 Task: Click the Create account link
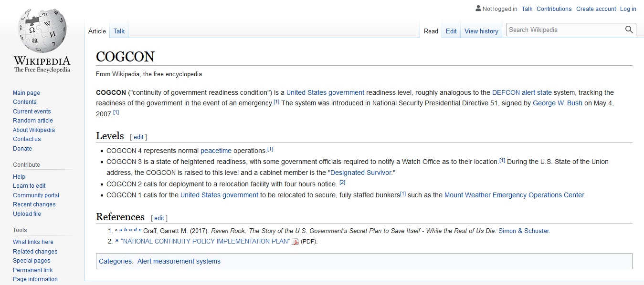coord(596,9)
